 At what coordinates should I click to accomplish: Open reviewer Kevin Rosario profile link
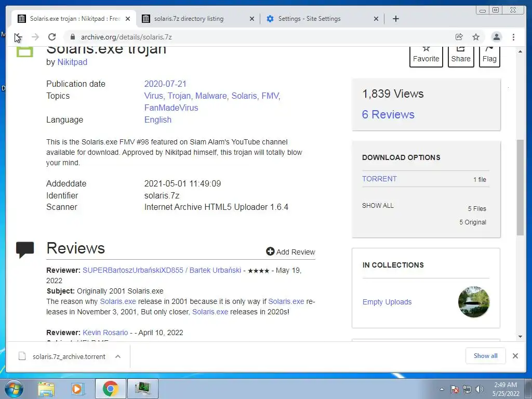105,332
